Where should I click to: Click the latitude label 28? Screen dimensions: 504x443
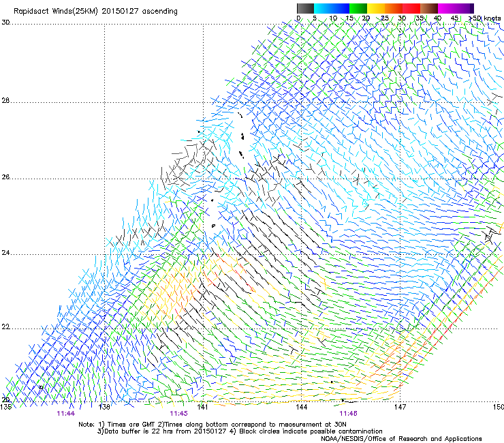point(5,101)
